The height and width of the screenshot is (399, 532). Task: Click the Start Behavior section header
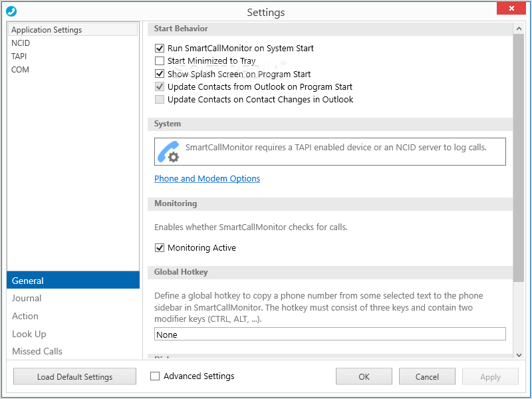330,29
